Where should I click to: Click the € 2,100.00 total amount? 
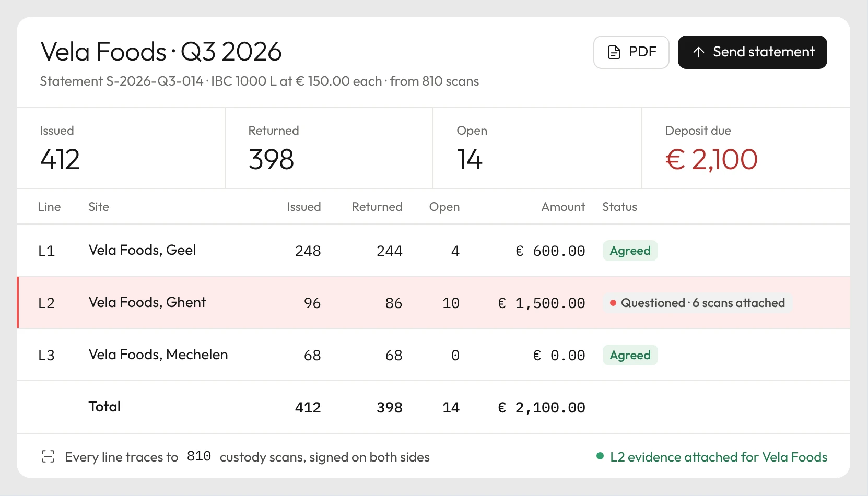(x=542, y=407)
